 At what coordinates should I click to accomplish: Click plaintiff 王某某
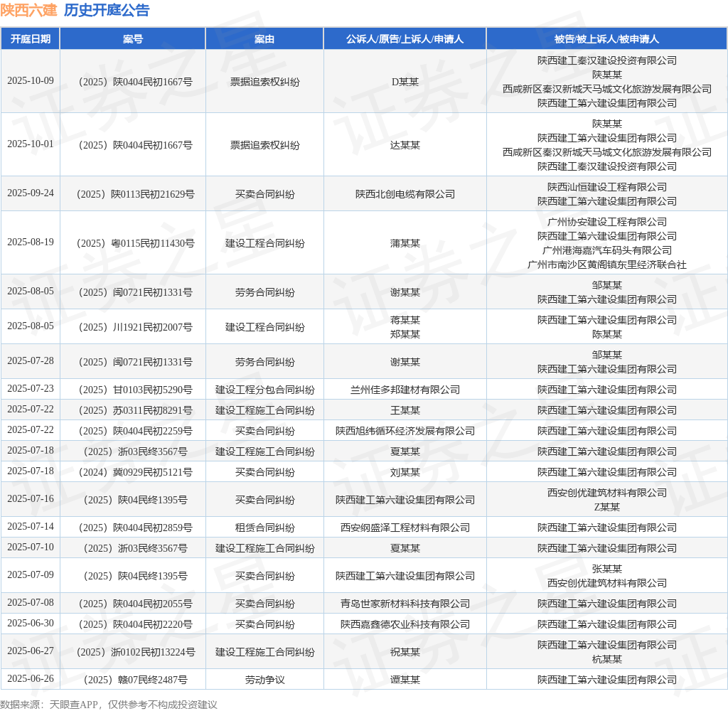tap(405, 410)
